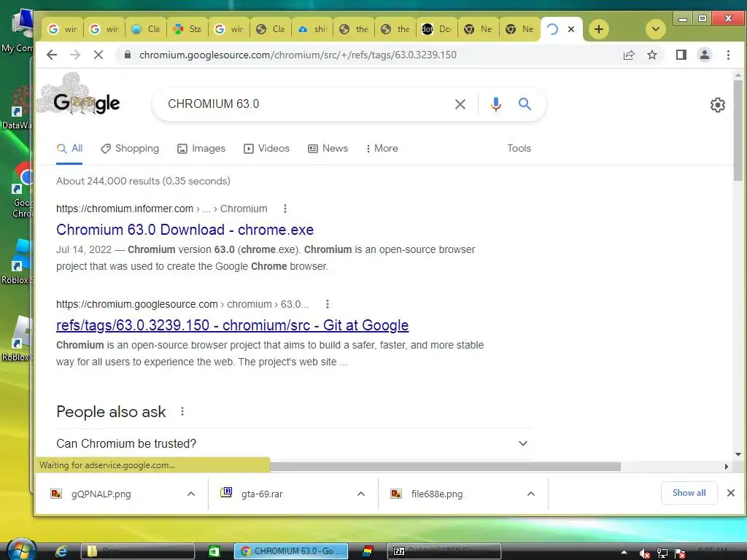
Task: Click the network tray icon
Action: click(x=662, y=553)
